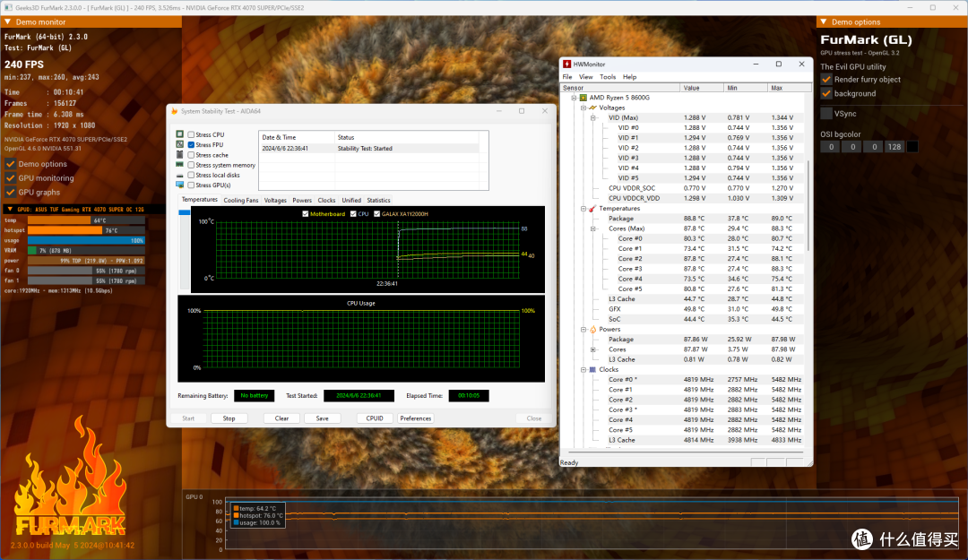Collapse the Demo monitor panel triangle
Image resolution: width=968 pixels, height=560 pixels.
coord(7,22)
